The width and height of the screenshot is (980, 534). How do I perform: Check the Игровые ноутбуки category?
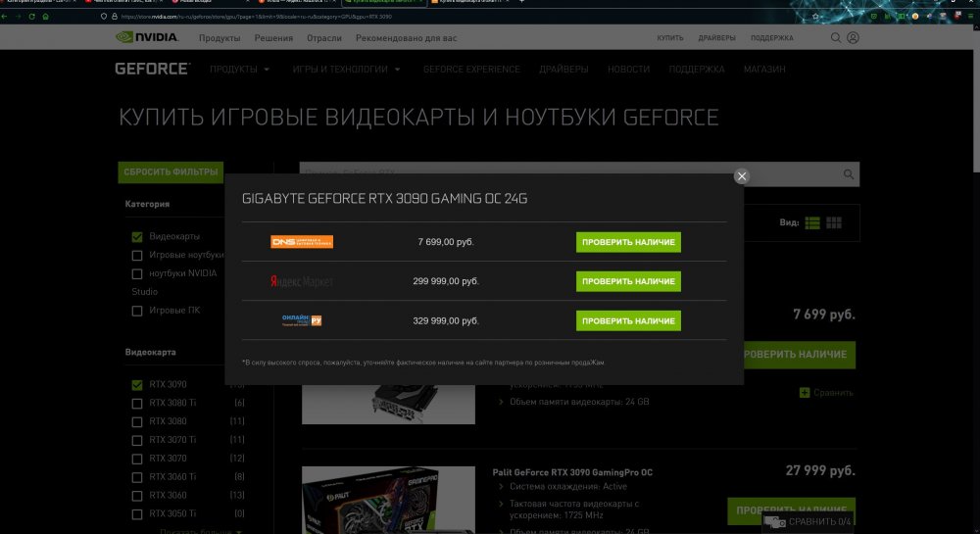pyautogui.click(x=137, y=256)
